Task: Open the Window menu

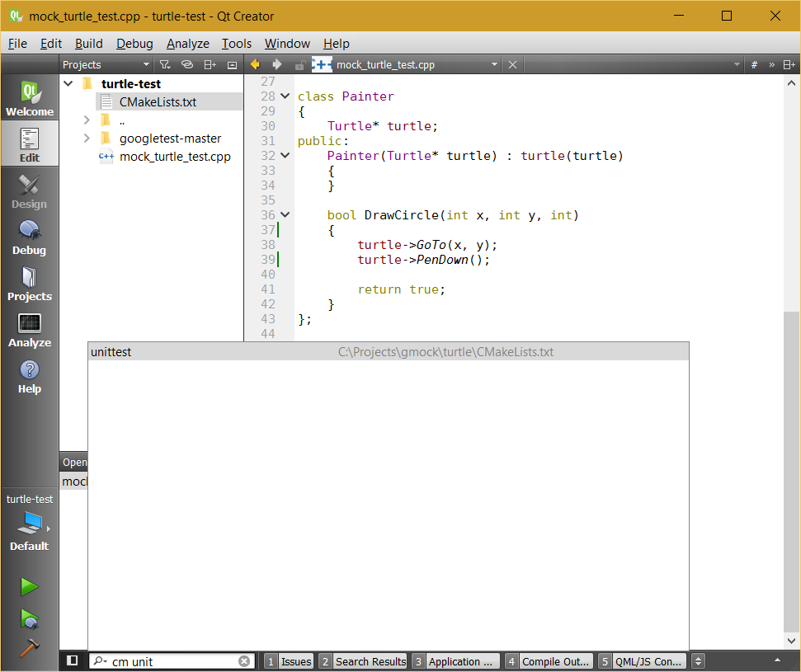Action: pyautogui.click(x=287, y=44)
